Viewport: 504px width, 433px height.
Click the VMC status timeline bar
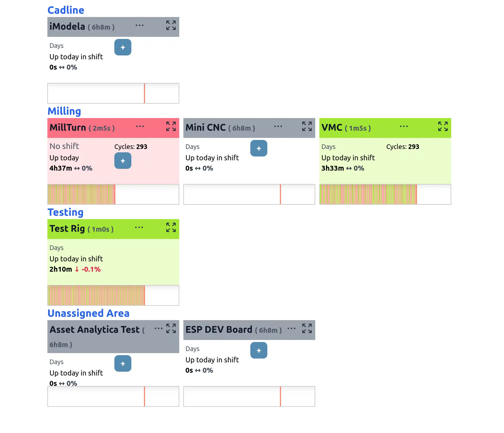pos(385,194)
